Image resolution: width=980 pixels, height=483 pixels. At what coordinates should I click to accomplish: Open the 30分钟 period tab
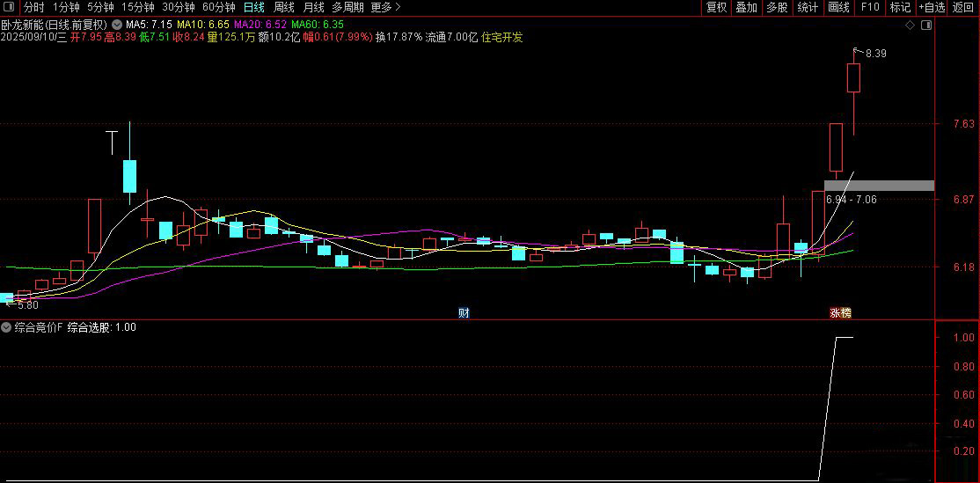click(178, 8)
